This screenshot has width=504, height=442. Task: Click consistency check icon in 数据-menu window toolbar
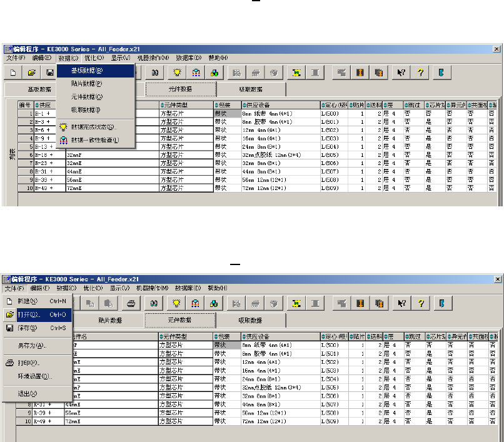196,73
